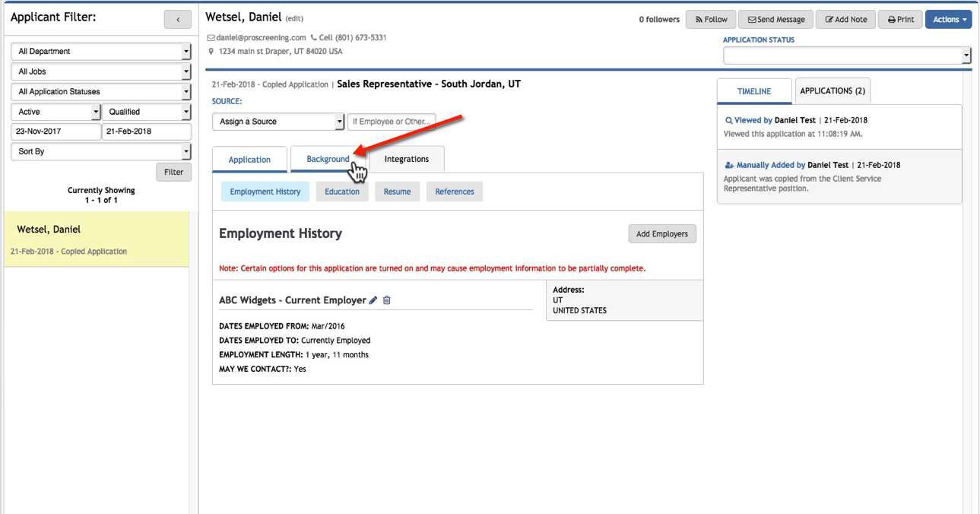
Task: Print the applicant's profile
Action: [900, 20]
